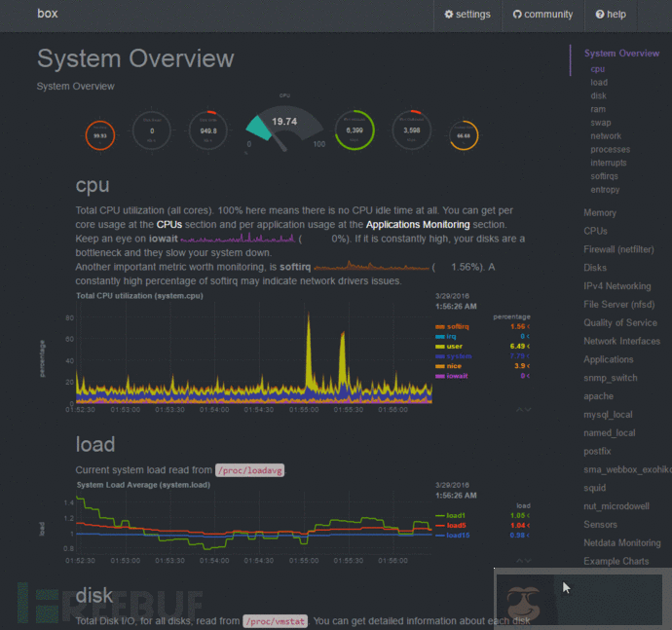Click the 'System Load Average (system.load)' chart title

tap(143, 485)
